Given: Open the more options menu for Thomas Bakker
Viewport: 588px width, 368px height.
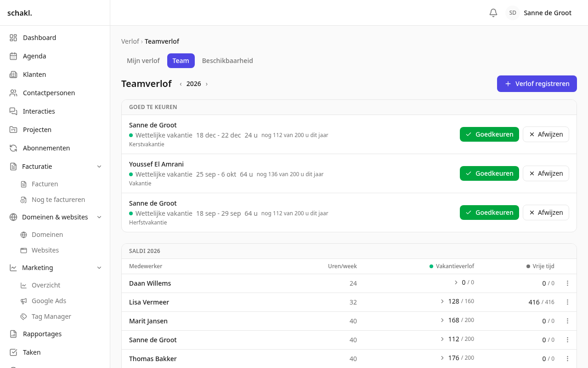Looking at the screenshot, I should click(x=567, y=359).
